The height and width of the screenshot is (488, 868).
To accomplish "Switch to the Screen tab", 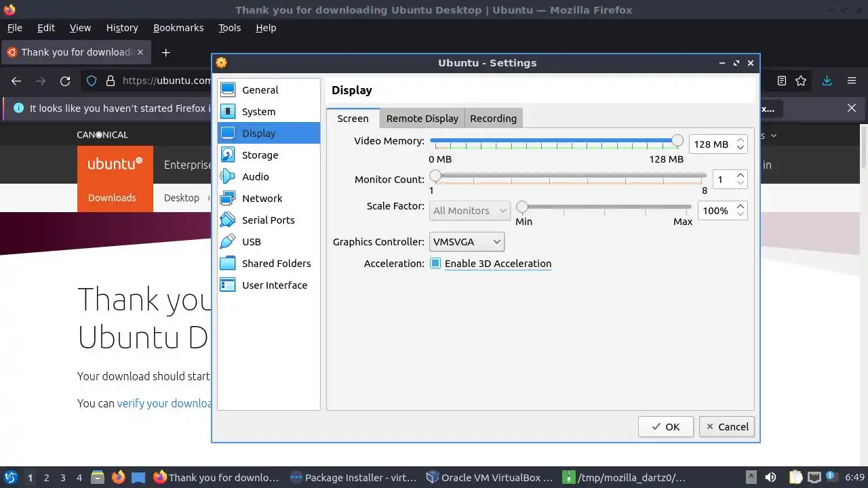I will click(353, 119).
